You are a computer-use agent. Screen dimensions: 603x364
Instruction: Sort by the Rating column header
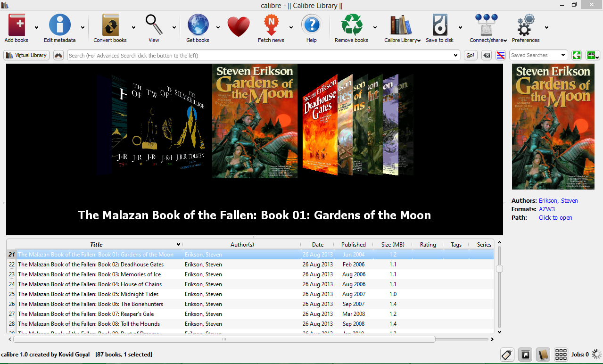coord(428,244)
